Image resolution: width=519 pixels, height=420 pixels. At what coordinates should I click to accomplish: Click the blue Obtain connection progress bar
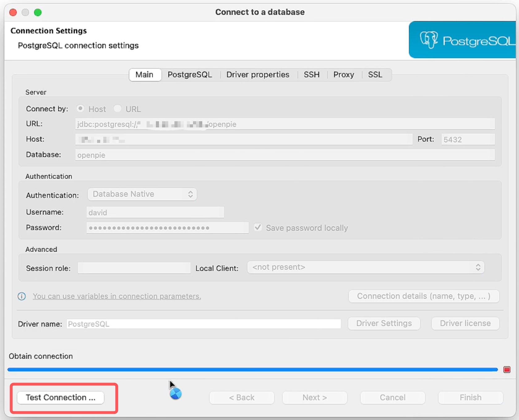click(253, 370)
